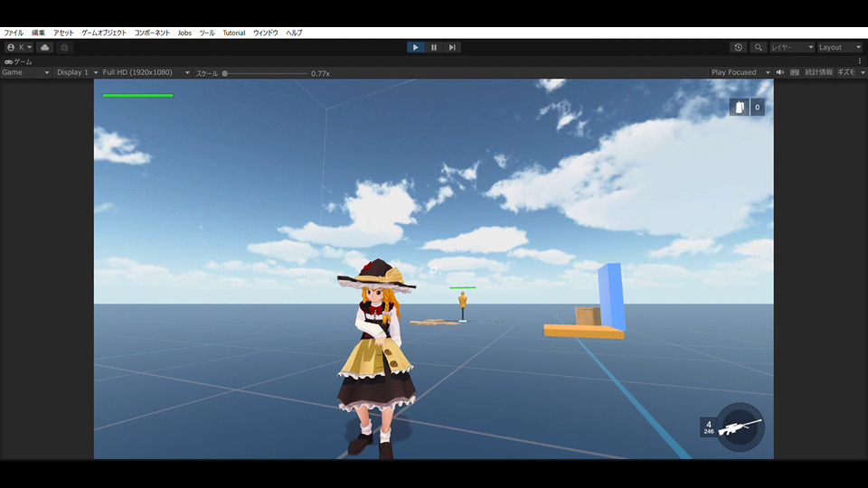Open the アセット menu
This screenshot has width=868, height=488.
click(x=63, y=33)
